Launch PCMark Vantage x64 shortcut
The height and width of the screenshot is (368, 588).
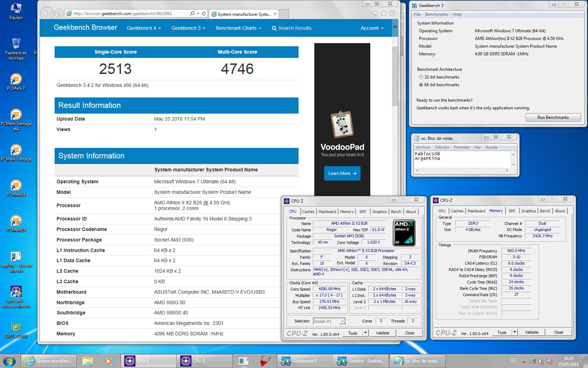[x=16, y=119]
